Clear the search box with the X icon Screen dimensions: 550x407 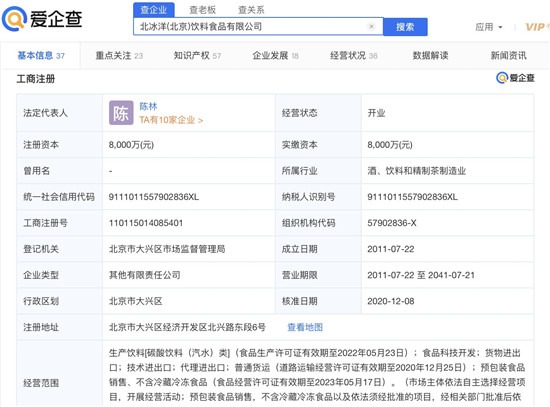371,26
